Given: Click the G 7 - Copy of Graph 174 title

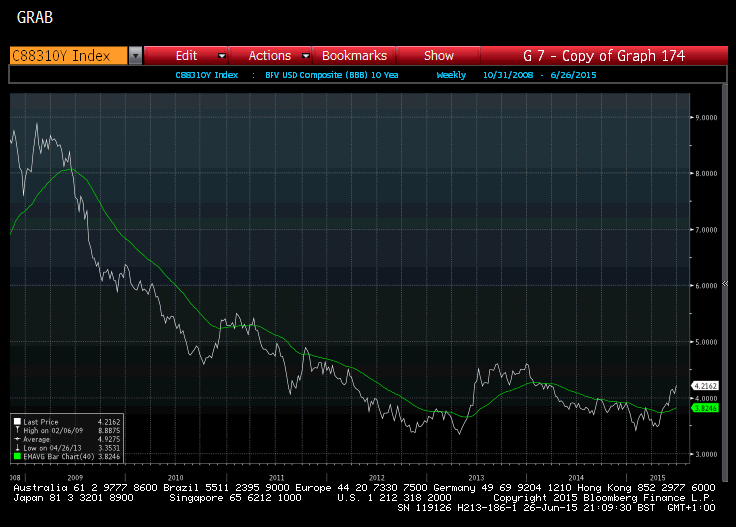Looking at the screenshot, I should tap(604, 56).
